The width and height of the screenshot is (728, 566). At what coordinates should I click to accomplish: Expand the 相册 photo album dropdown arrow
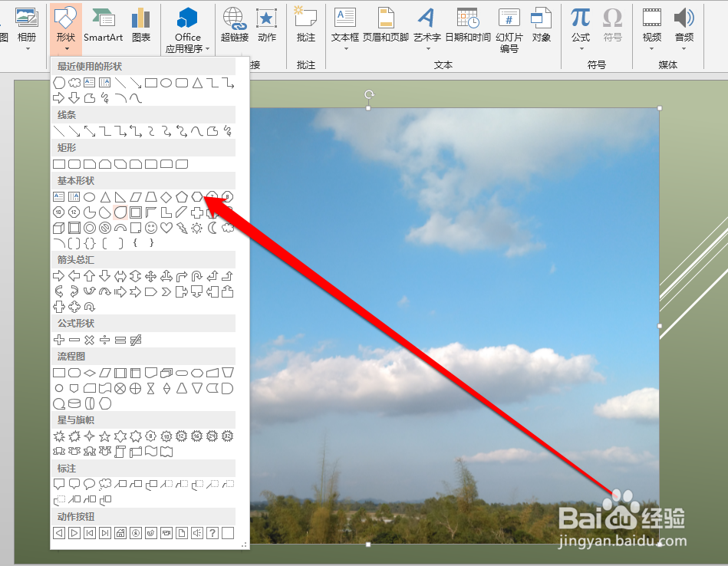(x=28, y=48)
